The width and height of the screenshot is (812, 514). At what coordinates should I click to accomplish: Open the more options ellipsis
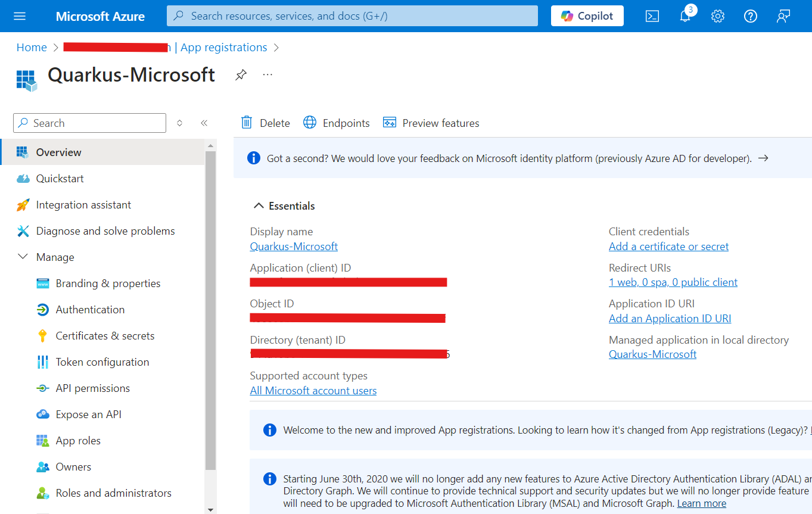[267, 74]
